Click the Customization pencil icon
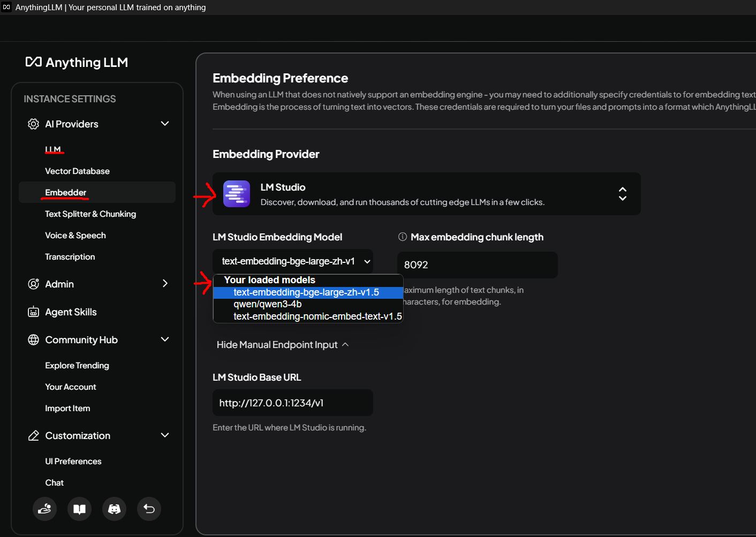This screenshot has width=756, height=537. point(33,435)
